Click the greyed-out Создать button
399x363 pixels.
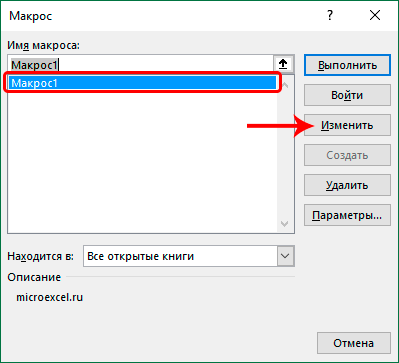tap(347, 155)
